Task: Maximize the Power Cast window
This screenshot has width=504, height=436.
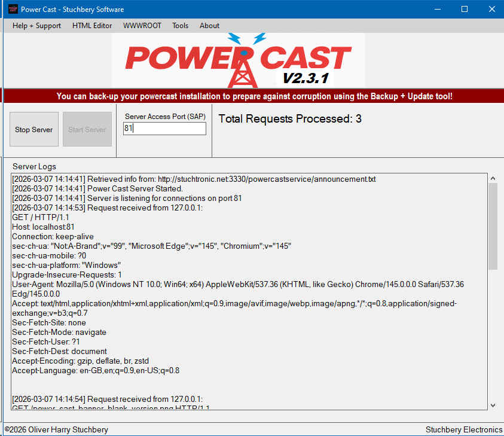Action: tap(465, 9)
